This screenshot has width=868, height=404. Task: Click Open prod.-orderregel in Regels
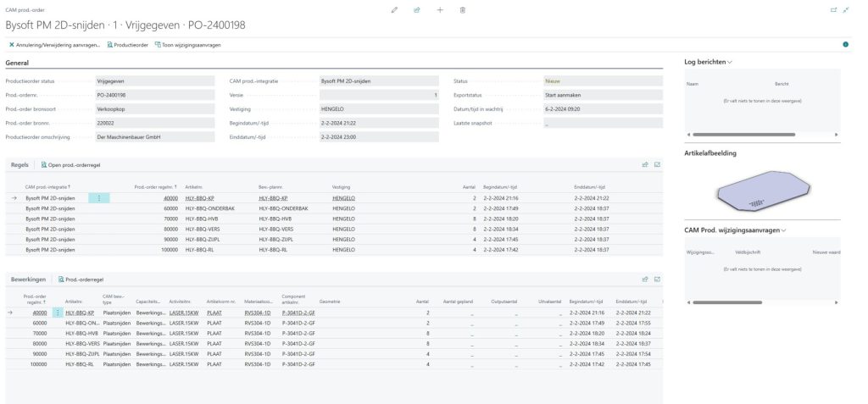click(x=71, y=164)
